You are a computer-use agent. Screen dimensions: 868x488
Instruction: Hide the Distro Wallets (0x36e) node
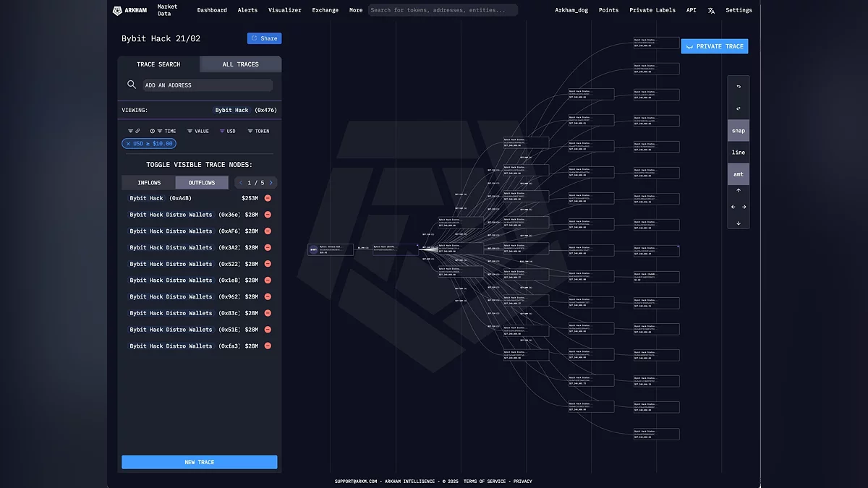(x=268, y=215)
